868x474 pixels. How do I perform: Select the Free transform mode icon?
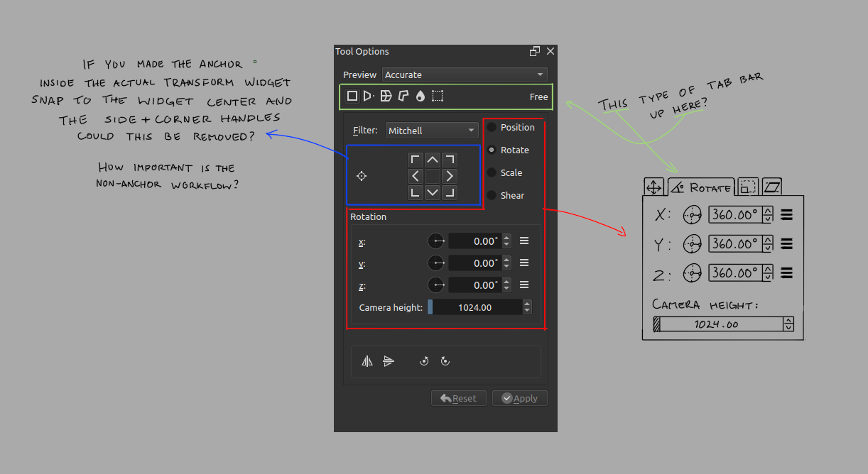(352, 96)
